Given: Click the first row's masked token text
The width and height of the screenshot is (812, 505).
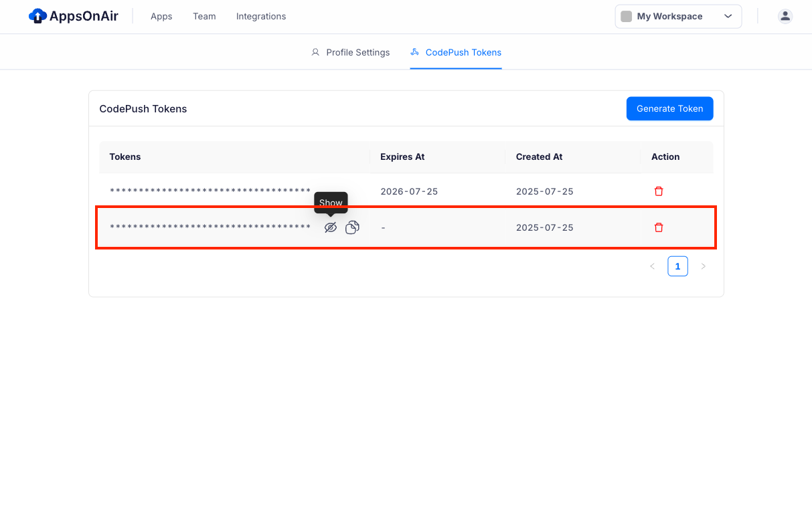Looking at the screenshot, I should 210,191.
